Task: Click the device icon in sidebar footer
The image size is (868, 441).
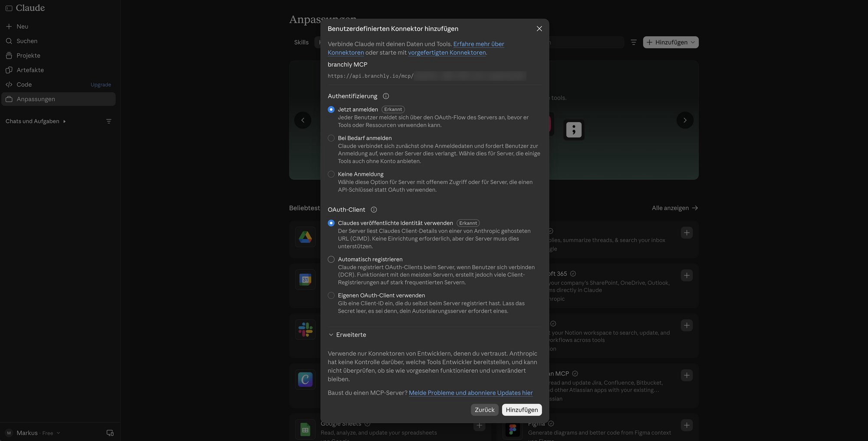Action: [x=110, y=433]
